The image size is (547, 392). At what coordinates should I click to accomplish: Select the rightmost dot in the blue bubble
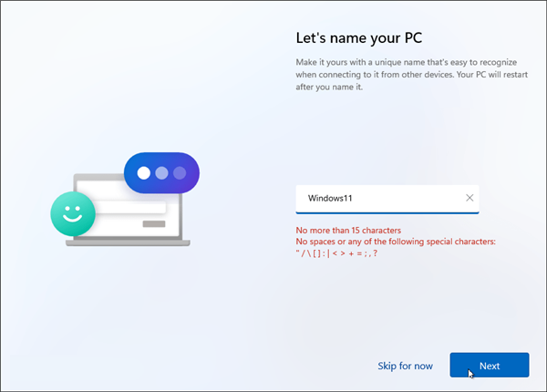pos(180,173)
